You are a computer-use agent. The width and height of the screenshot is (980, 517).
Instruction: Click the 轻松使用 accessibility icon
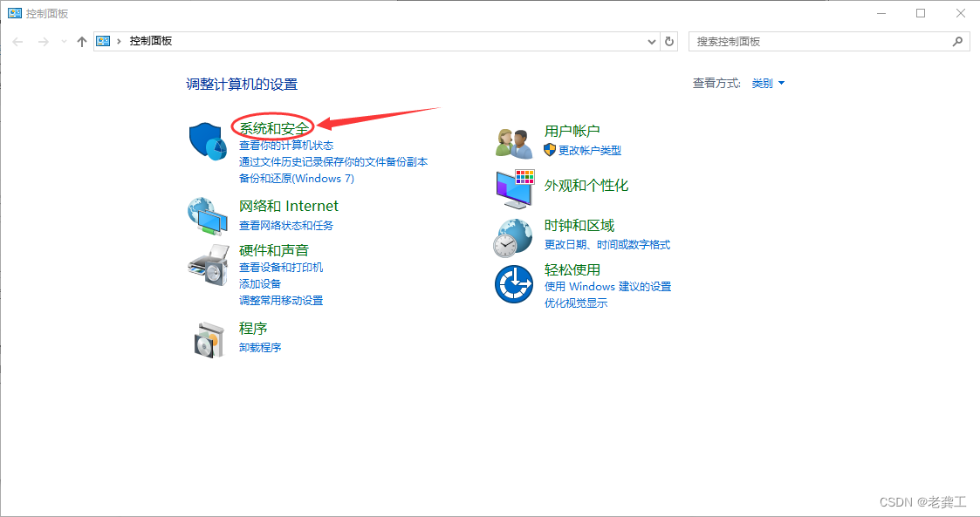point(513,284)
